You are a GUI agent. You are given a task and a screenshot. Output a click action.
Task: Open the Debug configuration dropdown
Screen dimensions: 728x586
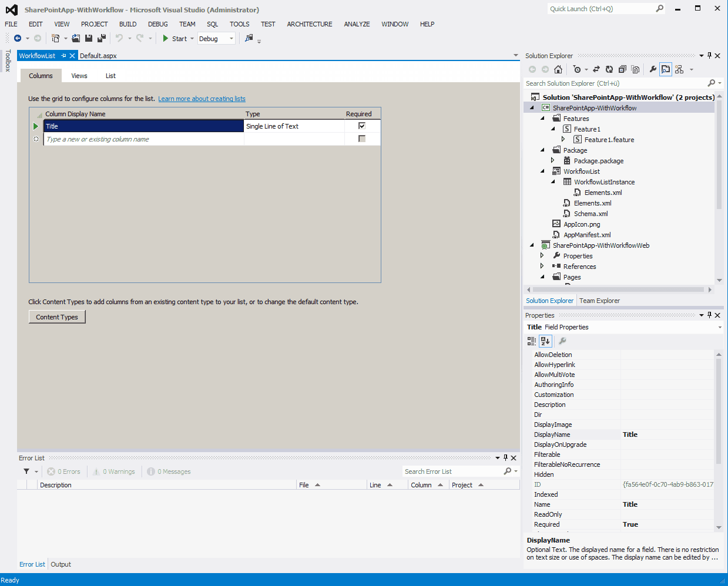232,39
